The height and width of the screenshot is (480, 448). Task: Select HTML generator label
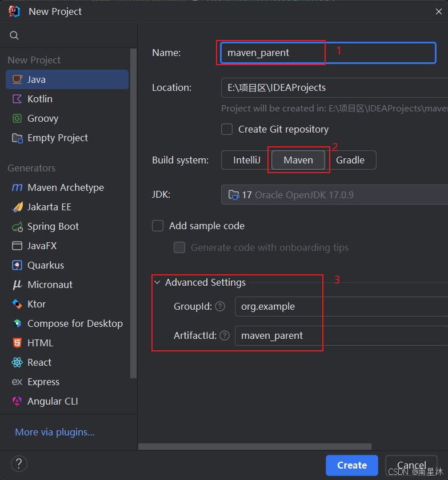pyautogui.click(x=40, y=343)
